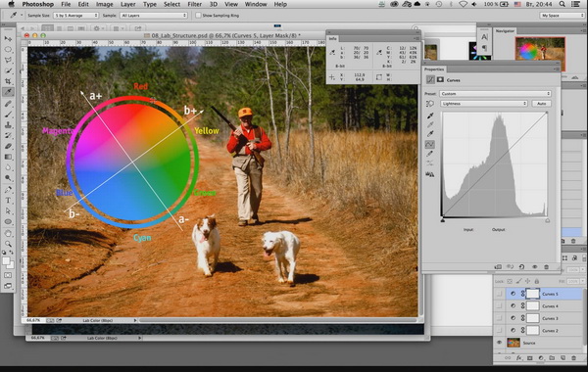Screen dimensions: 588x372
Task: Open Lightness channel dropdown
Action: 483,104
